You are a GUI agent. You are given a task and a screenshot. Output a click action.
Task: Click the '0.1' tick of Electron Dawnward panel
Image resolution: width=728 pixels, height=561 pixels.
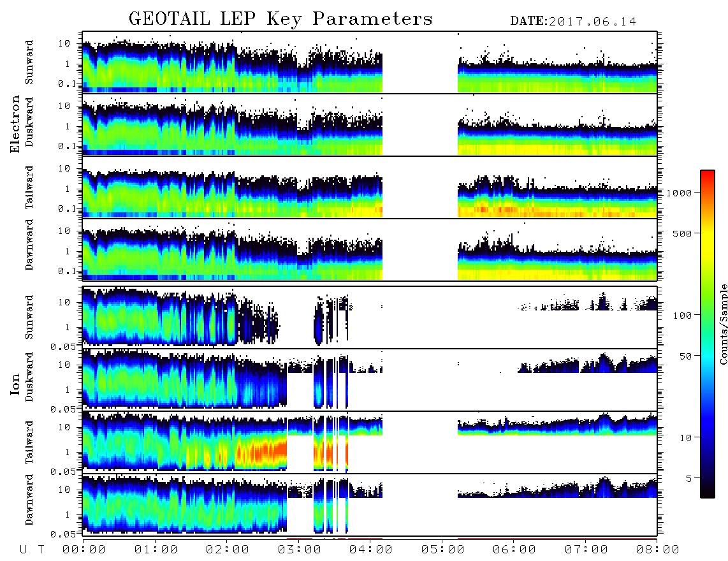pos(68,271)
